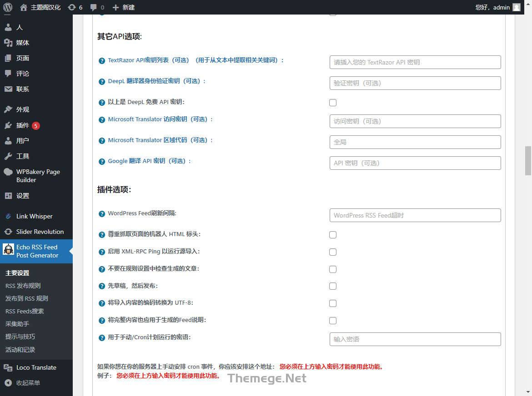Open 主题阁汉化 site link in admin bar

(40, 7)
